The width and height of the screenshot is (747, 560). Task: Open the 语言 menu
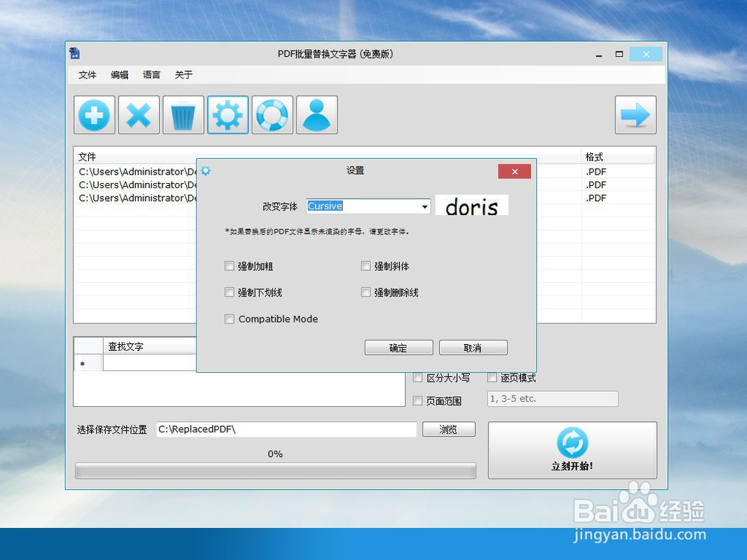pos(151,75)
